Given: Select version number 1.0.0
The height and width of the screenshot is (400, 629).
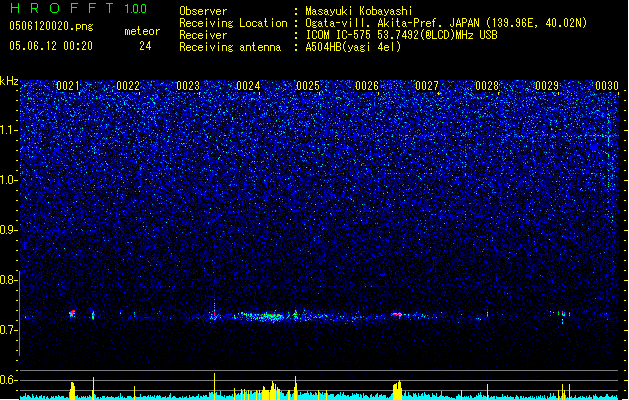Looking at the screenshot, I should (135, 9).
